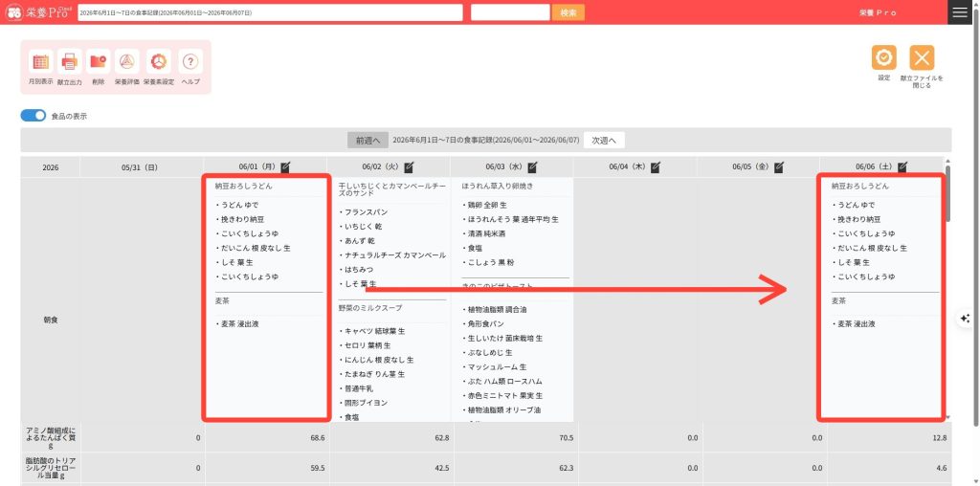Click the page scroll down arrow at bottom right
The image size is (980, 486).
pyautogui.click(x=975, y=481)
